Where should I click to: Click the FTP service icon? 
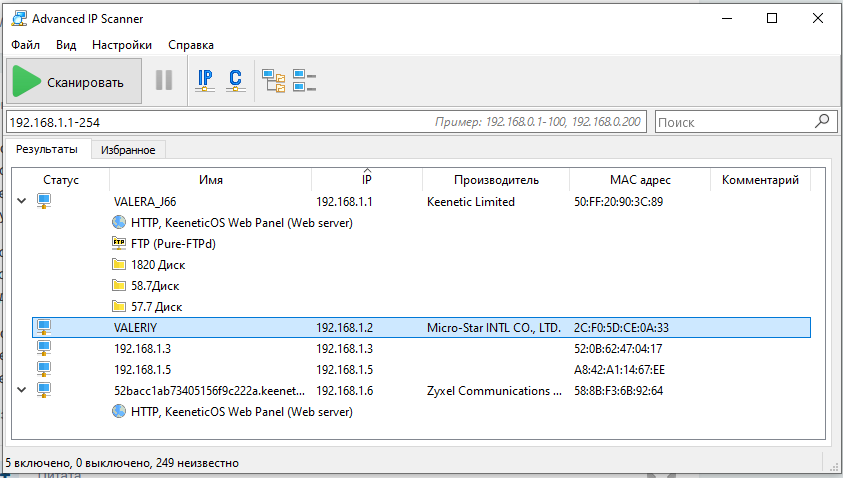pyautogui.click(x=119, y=243)
